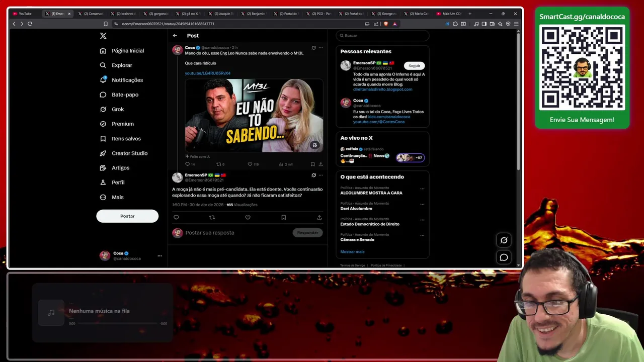Open Grok icon in sidebar
This screenshot has height=362, width=644.
click(x=103, y=109)
